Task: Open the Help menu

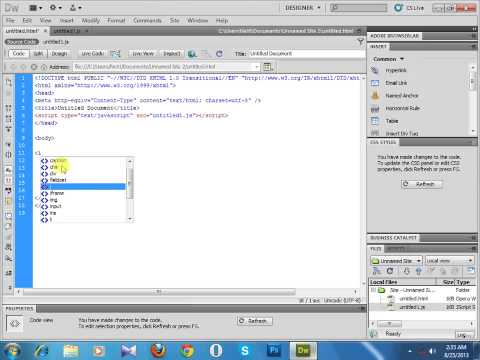Action: coord(222,21)
